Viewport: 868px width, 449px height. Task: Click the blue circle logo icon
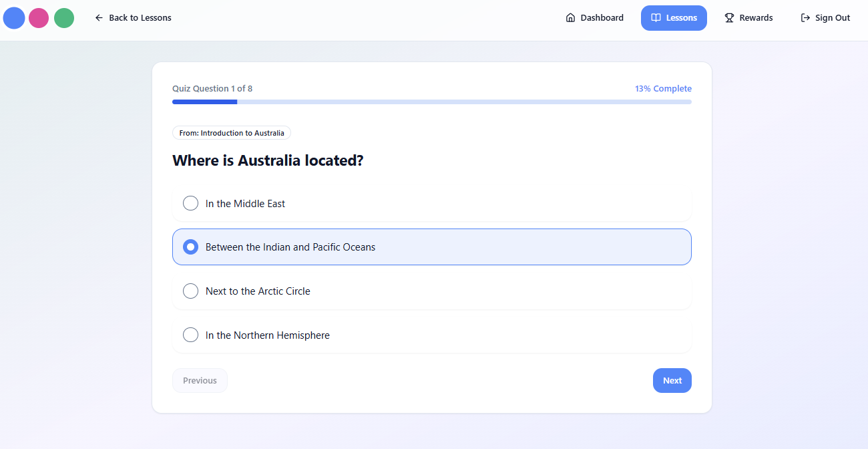[x=14, y=18]
